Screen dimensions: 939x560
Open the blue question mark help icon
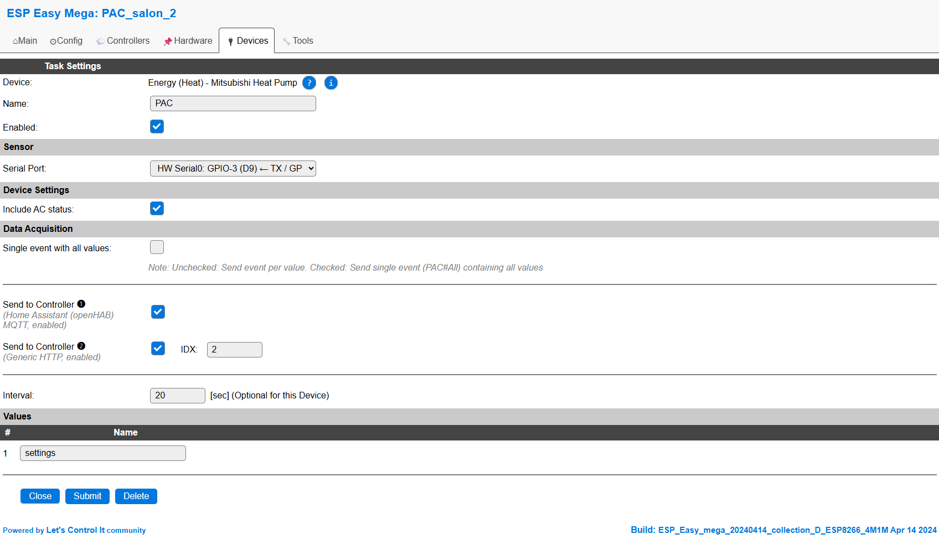[x=309, y=83]
